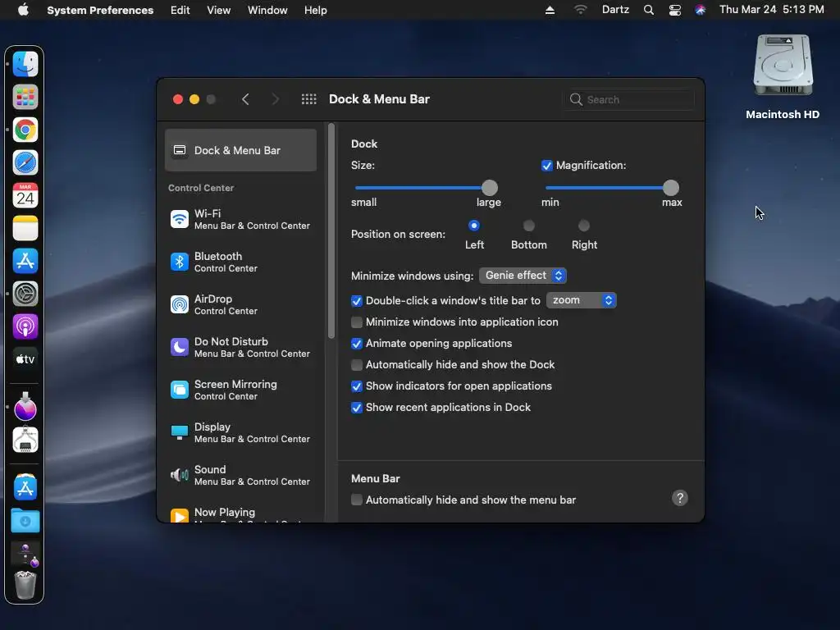Uncheck Show recent applications in Dock
The height and width of the screenshot is (630, 840).
tap(357, 408)
